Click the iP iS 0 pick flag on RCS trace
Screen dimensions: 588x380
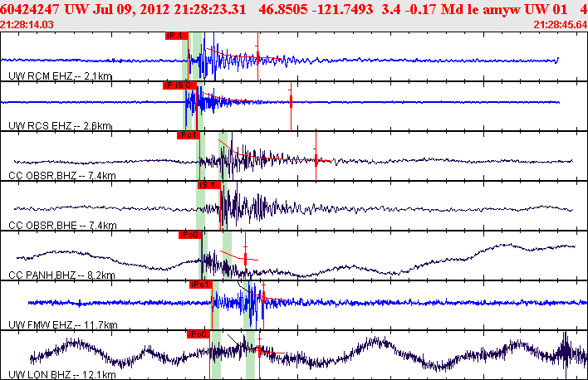(x=179, y=85)
